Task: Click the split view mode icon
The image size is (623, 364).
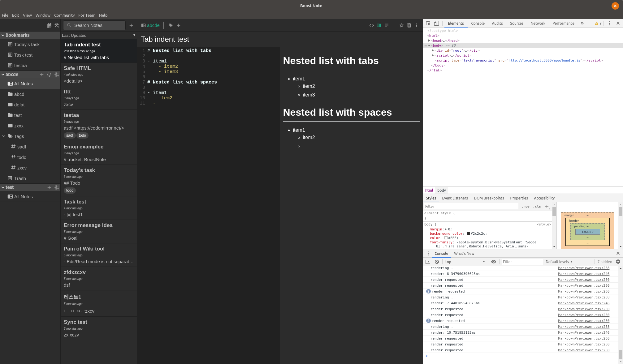Action: [379, 25]
